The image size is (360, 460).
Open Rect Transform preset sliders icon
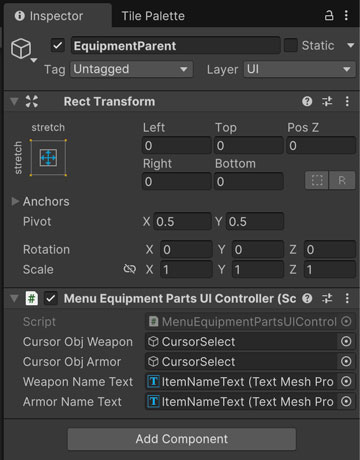(327, 101)
